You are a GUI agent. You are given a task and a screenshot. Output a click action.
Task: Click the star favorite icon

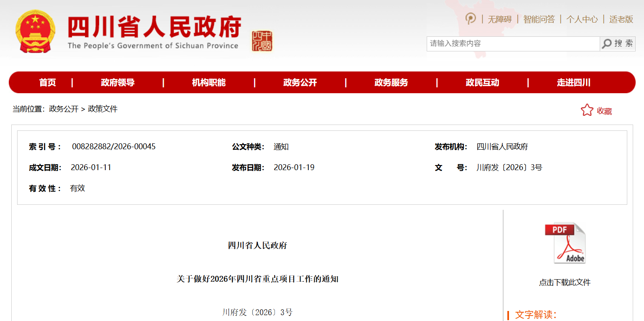pos(587,110)
